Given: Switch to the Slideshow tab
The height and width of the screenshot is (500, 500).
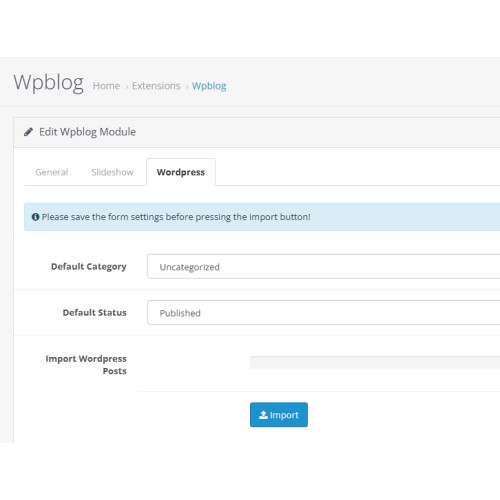Looking at the screenshot, I should point(112,172).
